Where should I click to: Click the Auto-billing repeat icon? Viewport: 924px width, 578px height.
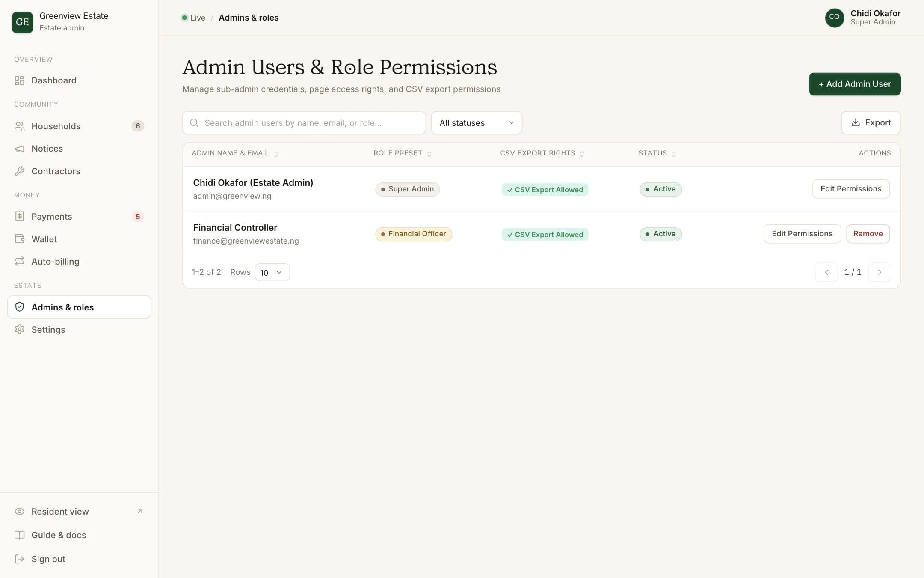point(20,262)
